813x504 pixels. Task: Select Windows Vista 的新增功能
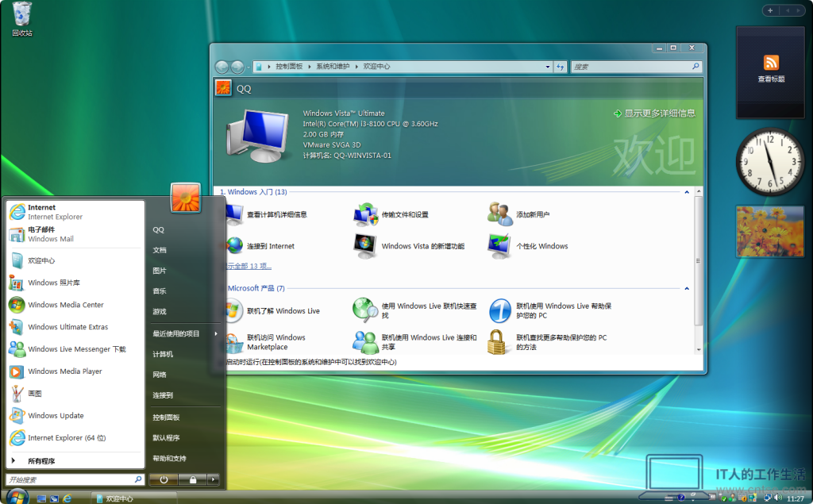(x=409, y=246)
